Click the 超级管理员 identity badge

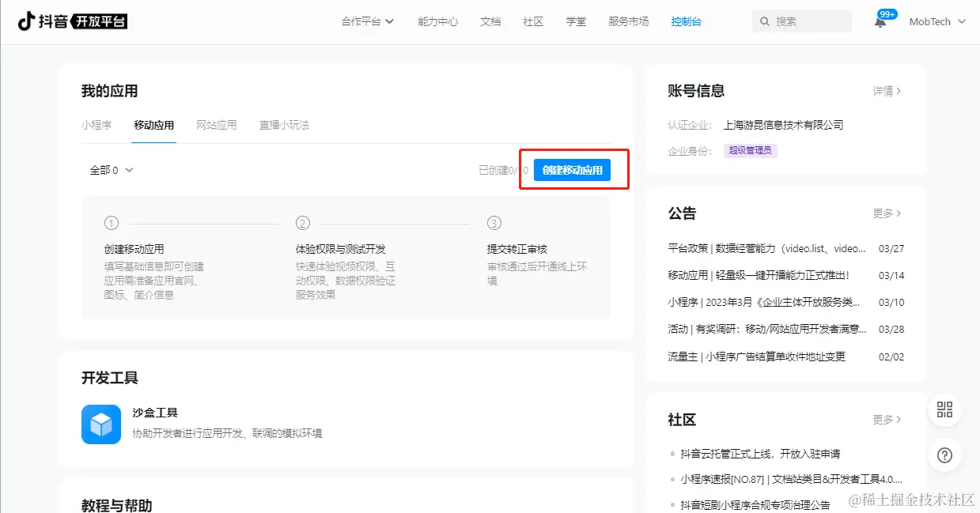click(x=751, y=150)
